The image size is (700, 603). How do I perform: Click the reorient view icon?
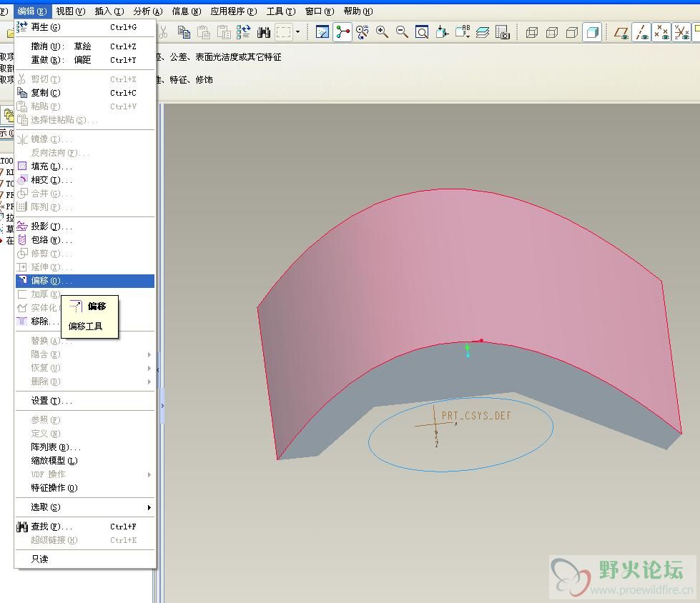pyautogui.click(x=442, y=32)
